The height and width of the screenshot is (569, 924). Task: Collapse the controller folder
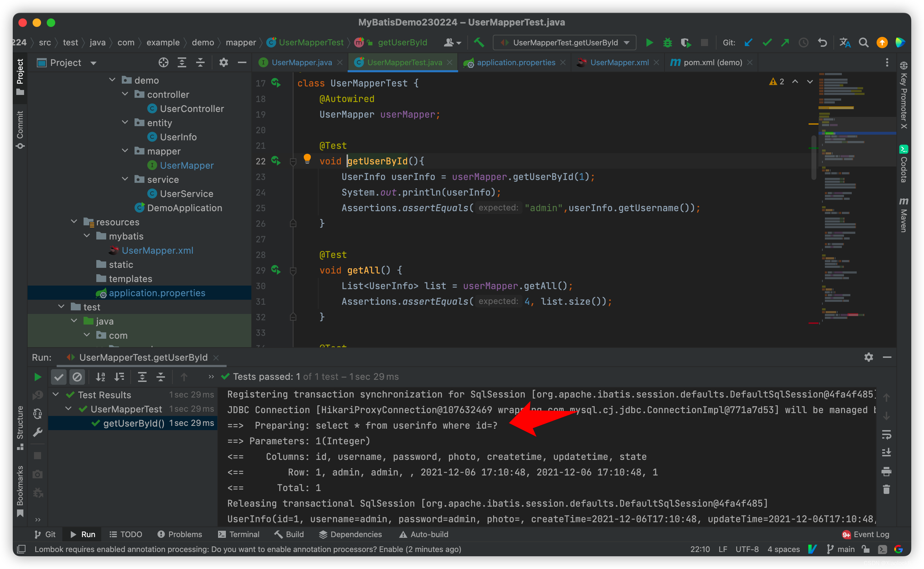point(125,94)
